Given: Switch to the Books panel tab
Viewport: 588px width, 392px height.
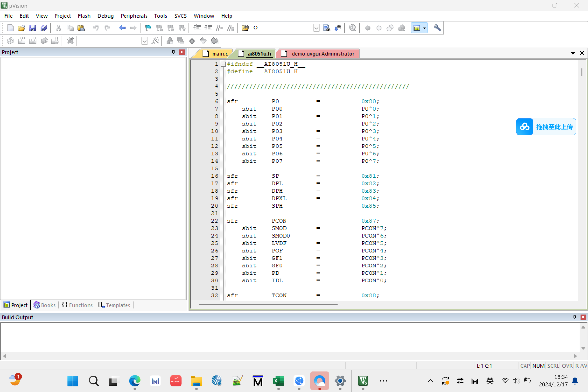Looking at the screenshot, I should pos(44,305).
